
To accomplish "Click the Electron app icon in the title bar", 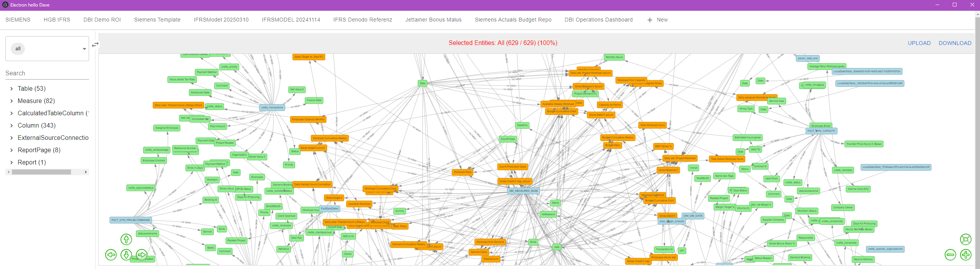I will (x=5, y=5).
